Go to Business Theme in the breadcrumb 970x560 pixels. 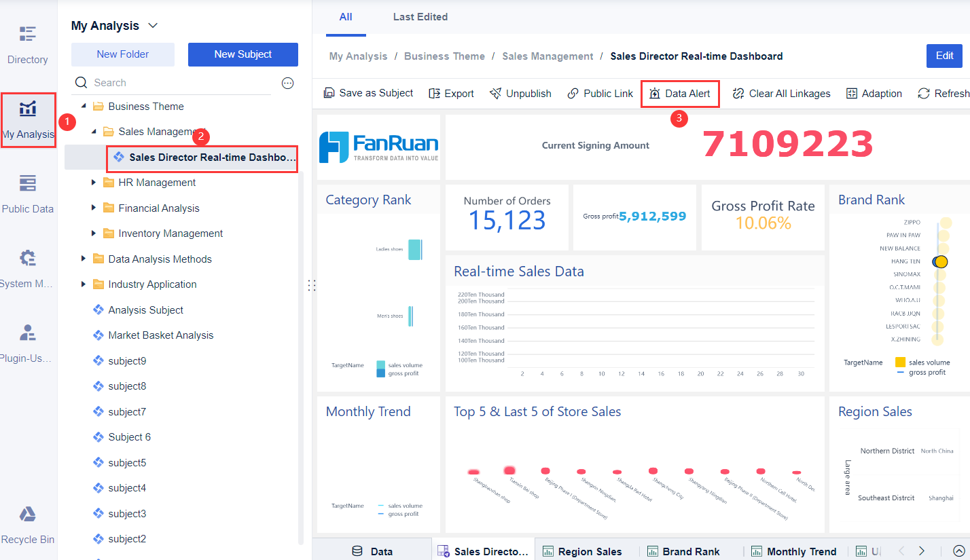444,56
